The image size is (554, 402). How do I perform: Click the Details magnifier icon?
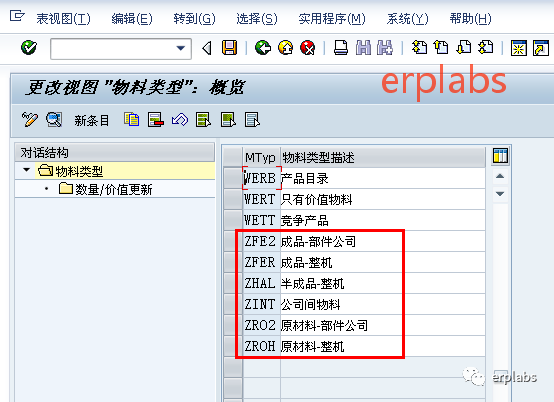point(54,120)
